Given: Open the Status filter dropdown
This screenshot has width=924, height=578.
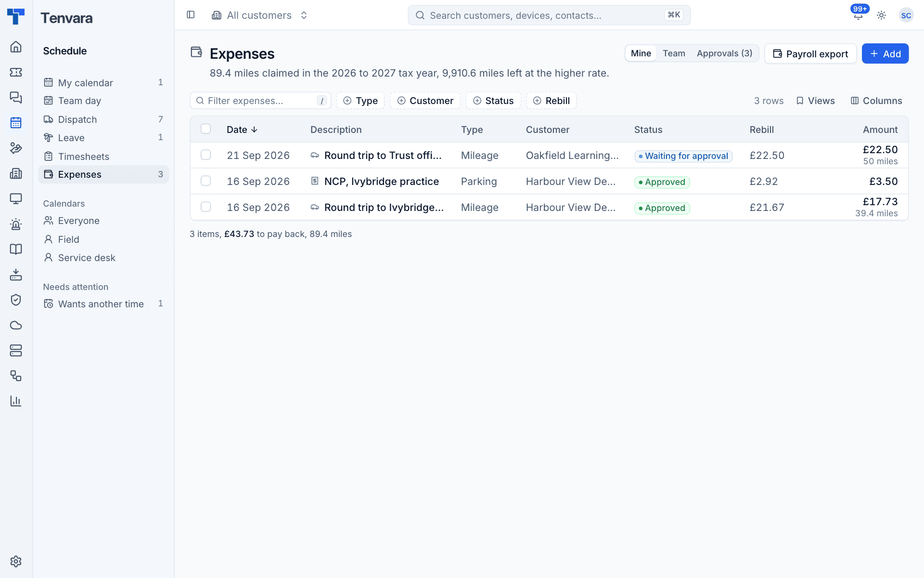Looking at the screenshot, I should pyautogui.click(x=493, y=101).
